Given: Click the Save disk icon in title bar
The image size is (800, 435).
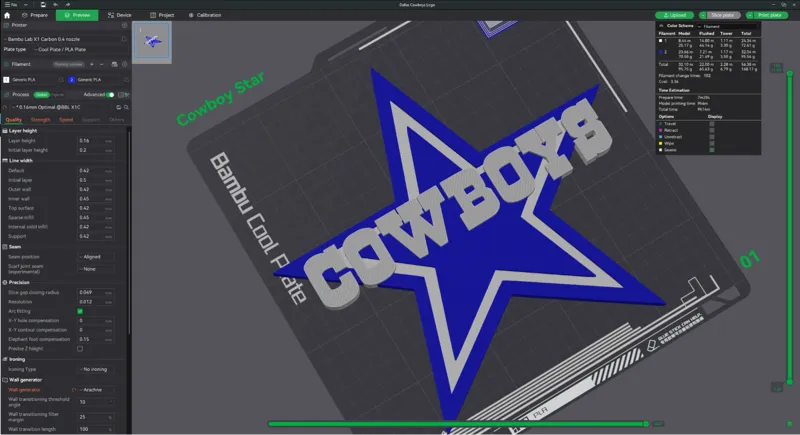Looking at the screenshot, I should pos(43,5).
